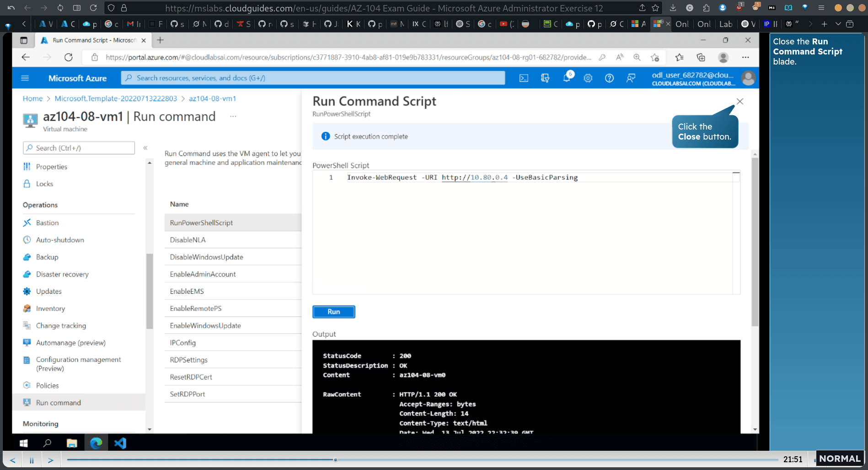Image resolution: width=868 pixels, height=470 pixels.
Task: Open Policies menu item
Action: point(47,385)
